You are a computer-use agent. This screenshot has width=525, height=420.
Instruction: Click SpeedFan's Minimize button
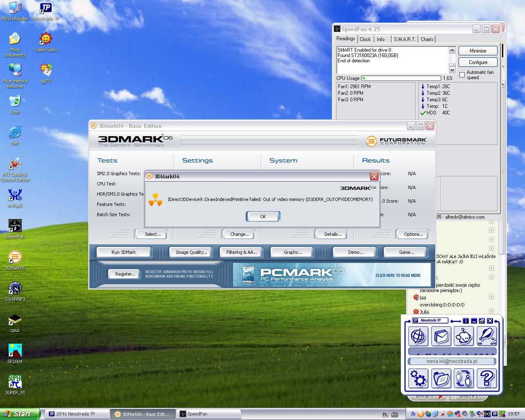coord(478,51)
